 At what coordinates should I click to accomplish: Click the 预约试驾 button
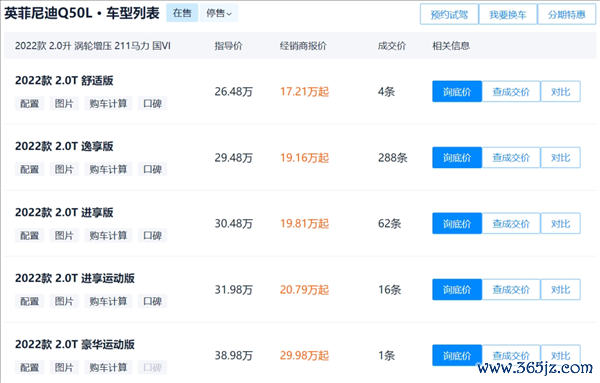coord(449,15)
